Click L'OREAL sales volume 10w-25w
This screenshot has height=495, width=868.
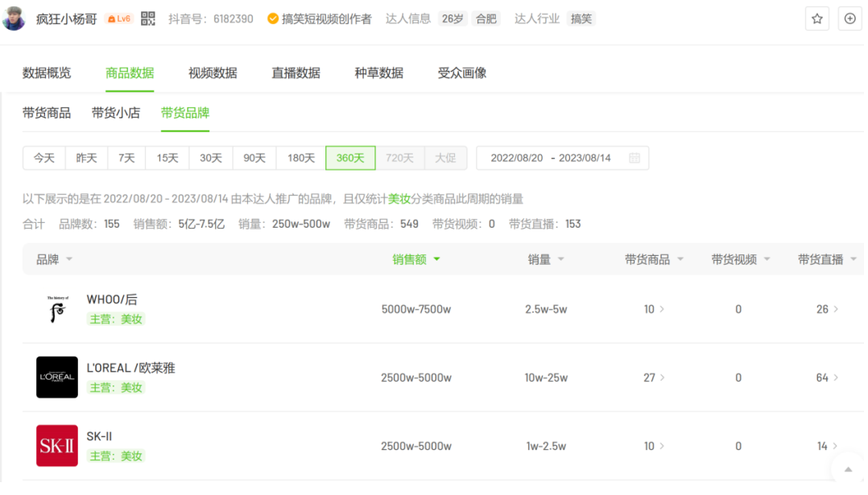click(546, 377)
